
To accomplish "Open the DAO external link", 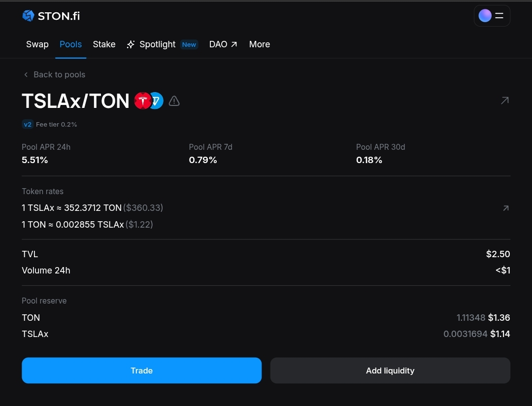I will (x=223, y=44).
